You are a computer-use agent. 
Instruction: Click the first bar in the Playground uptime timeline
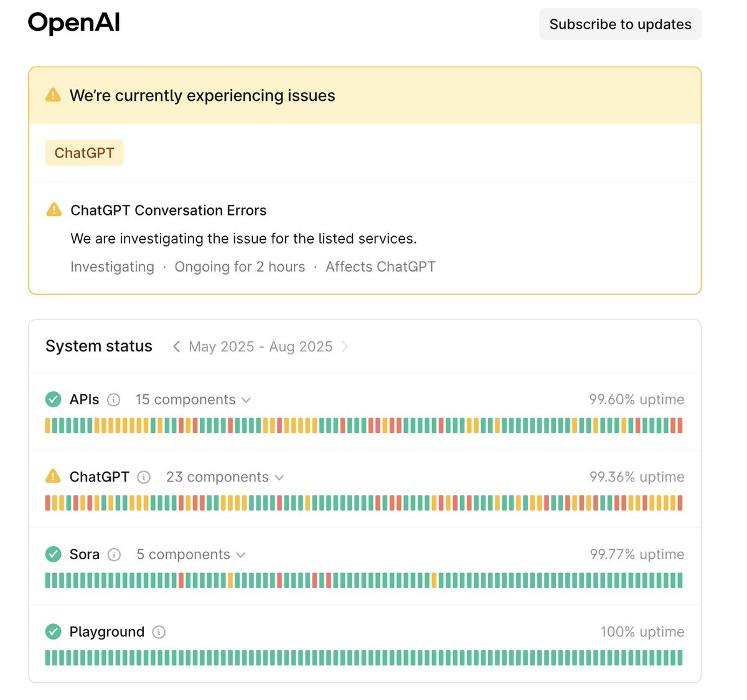[x=48, y=658]
